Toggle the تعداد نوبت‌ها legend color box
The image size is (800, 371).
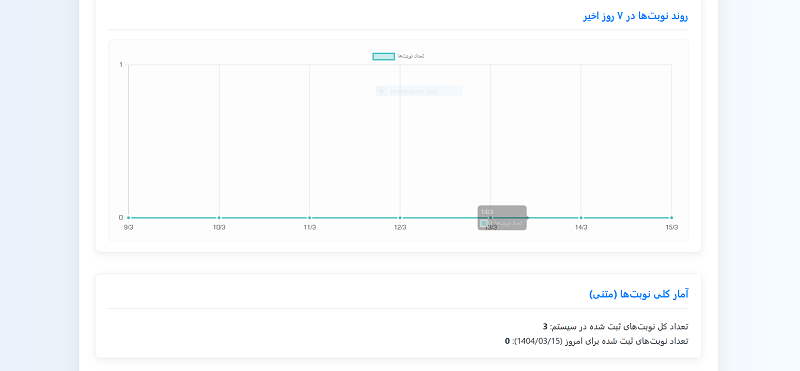pyautogui.click(x=384, y=57)
